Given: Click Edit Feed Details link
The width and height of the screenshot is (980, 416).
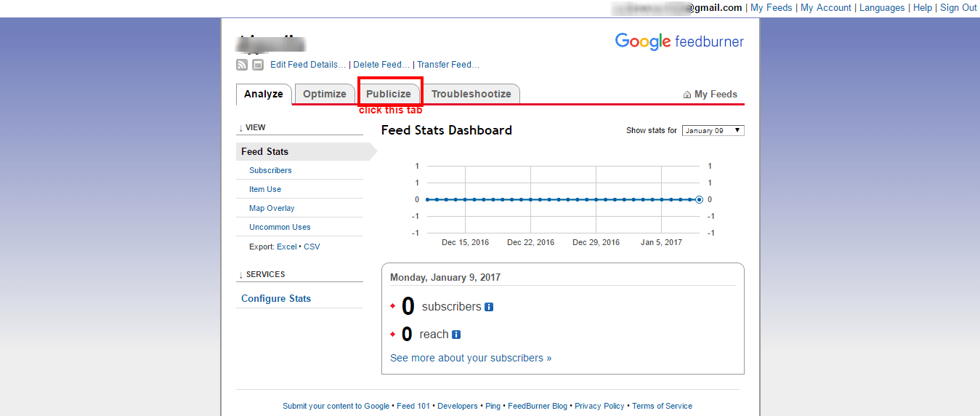Looking at the screenshot, I should click(308, 65).
